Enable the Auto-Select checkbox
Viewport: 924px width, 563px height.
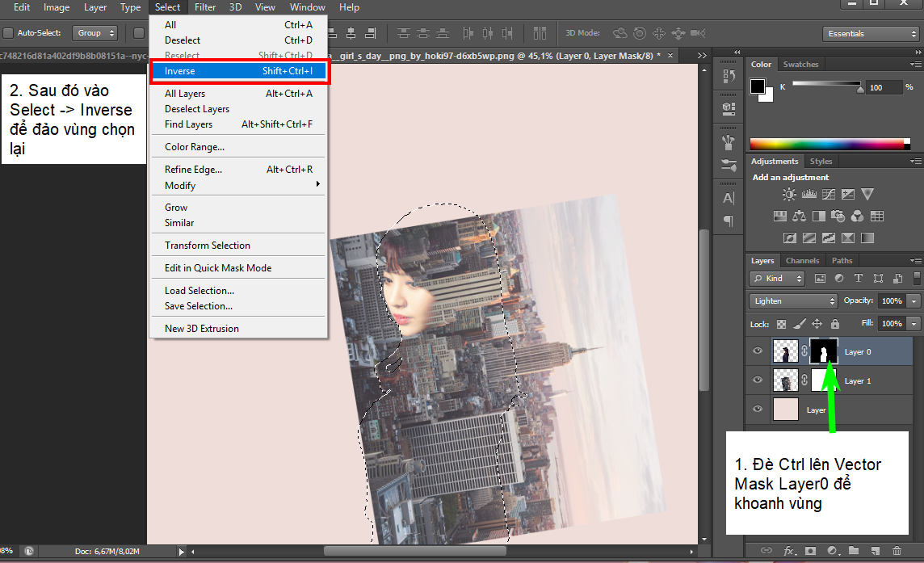[8, 33]
